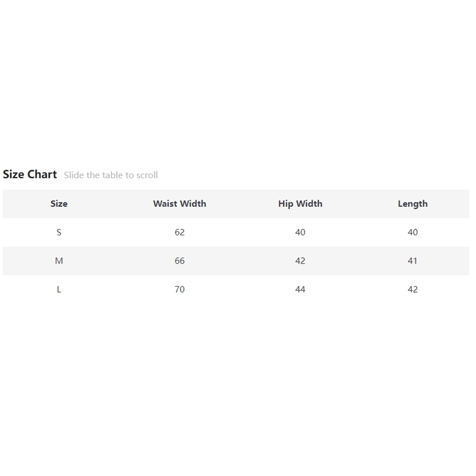Click waist width value 62
The image size is (476, 476).
click(x=179, y=232)
